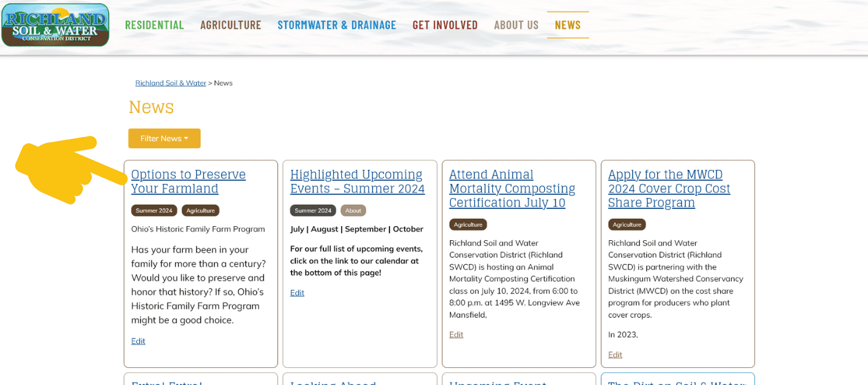The image size is (868, 385).
Task: Open Highlighted Upcoming Events – Summer 2024 article
Action: 357,182
